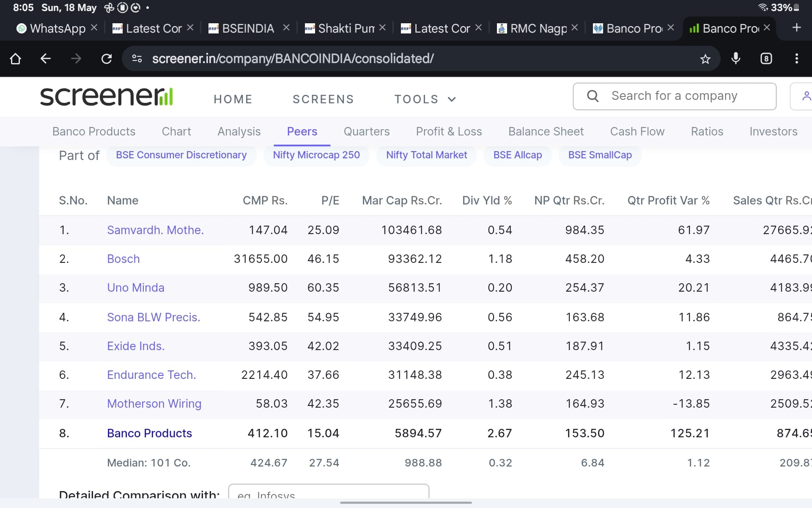Viewport: 812px width, 508px height.
Task: Open Sona BLW Precis. company page
Action: [154, 317]
